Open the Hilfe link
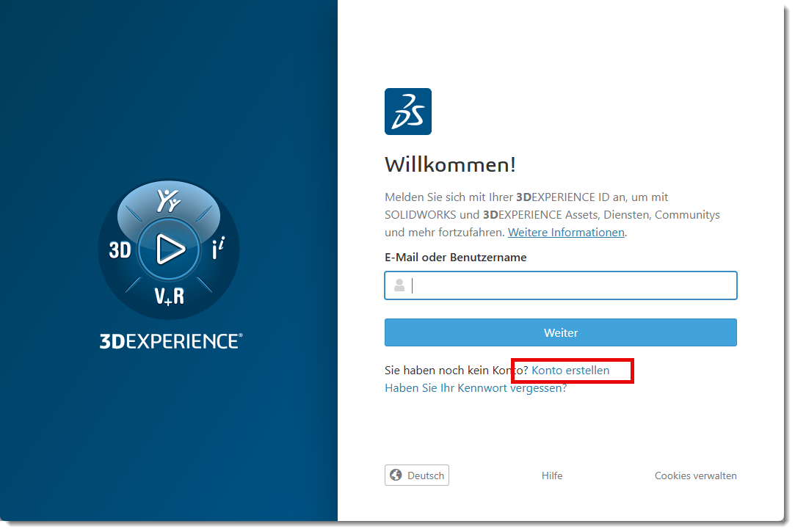This screenshot has height=532, width=795. (x=551, y=475)
